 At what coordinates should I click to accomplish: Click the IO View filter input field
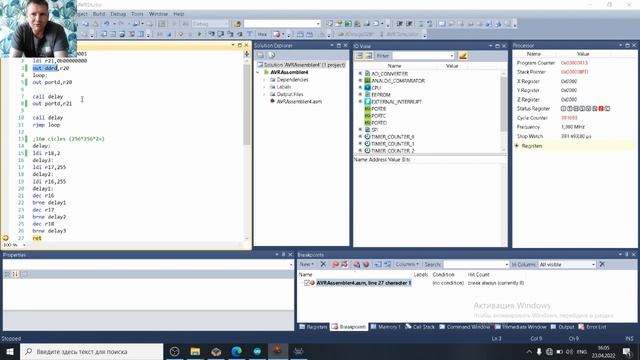pyautogui.click(x=423, y=56)
